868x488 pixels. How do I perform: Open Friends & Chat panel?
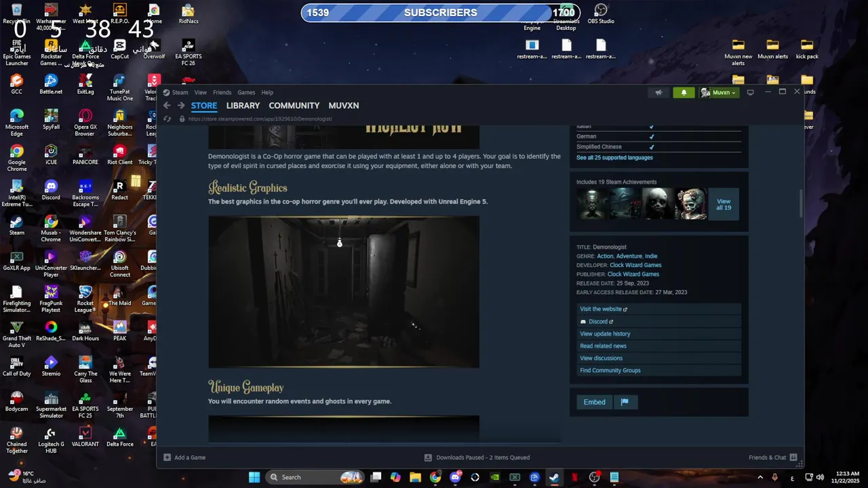[773, 457]
